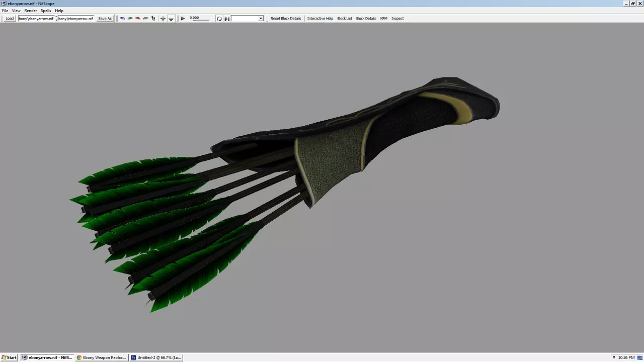Image resolution: width=644 pixels, height=362 pixels.
Task: Toggle the Block Details panel
Action: tap(366, 19)
